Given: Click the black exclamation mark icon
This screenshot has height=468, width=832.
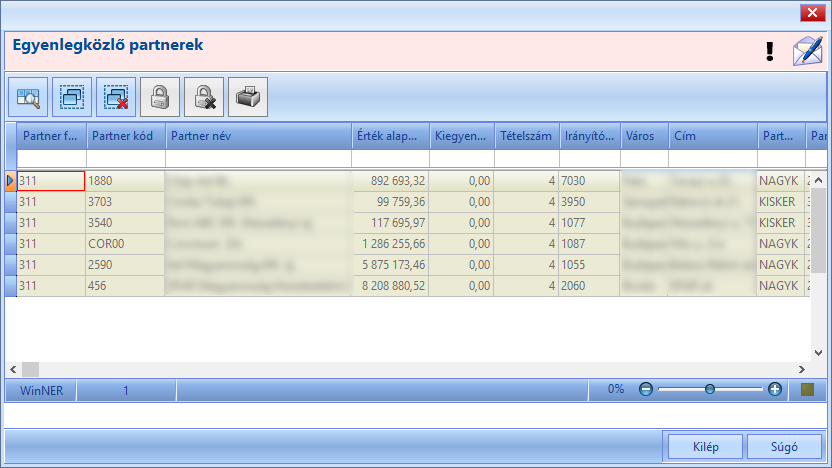Looking at the screenshot, I should coord(770,51).
